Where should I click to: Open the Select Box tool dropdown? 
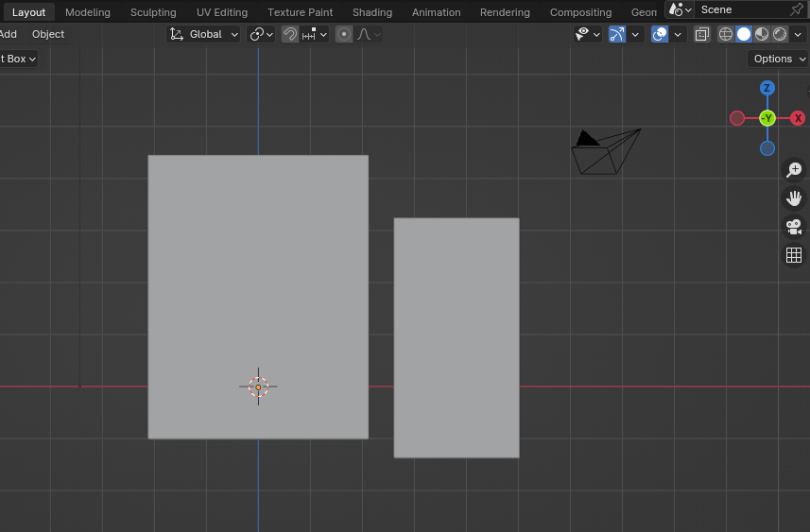tap(18, 59)
